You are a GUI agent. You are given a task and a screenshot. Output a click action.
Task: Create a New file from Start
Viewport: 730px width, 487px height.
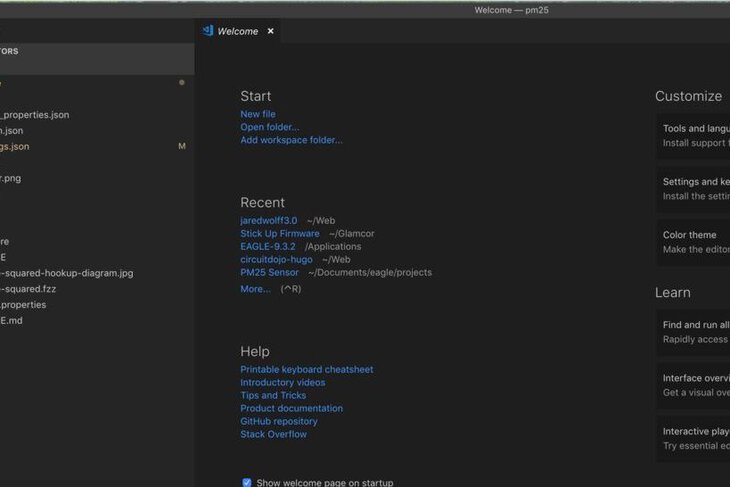258,114
